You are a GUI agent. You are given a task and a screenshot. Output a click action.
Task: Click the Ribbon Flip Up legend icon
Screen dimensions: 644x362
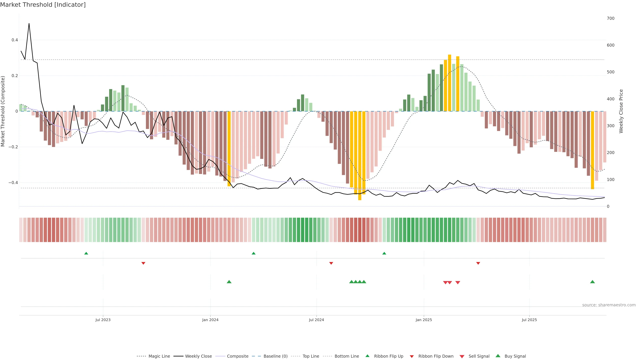pyautogui.click(x=367, y=356)
